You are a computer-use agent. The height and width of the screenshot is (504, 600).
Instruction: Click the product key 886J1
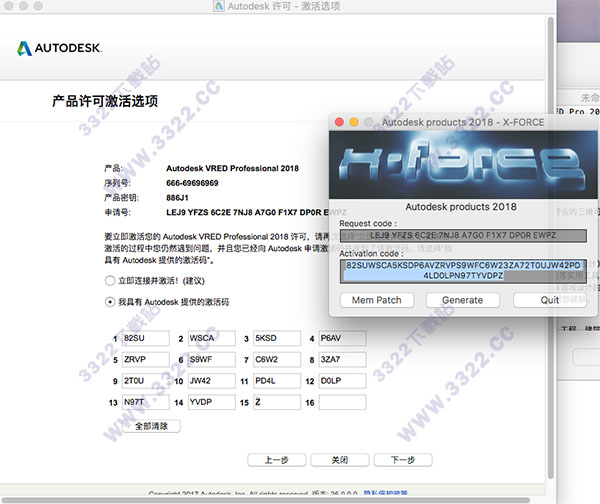[x=177, y=198]
